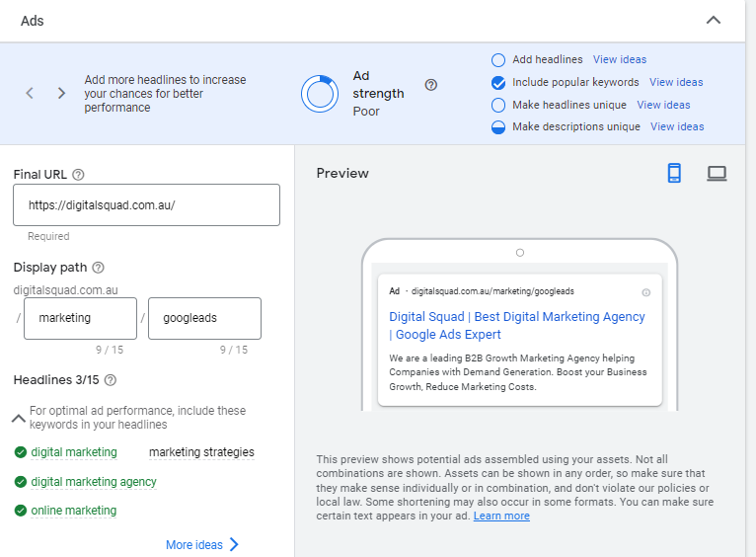Open View ideas for descriptions unique
The image size is (756, 557).
[677, 126]
